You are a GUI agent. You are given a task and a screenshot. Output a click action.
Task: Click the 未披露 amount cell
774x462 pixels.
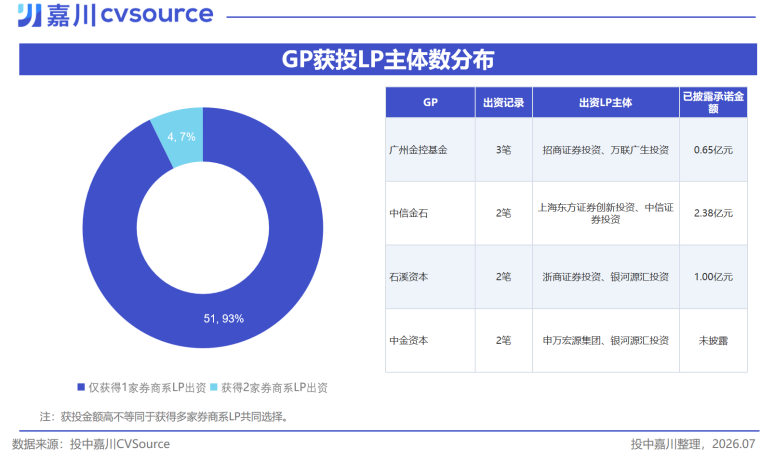(713, 341)
